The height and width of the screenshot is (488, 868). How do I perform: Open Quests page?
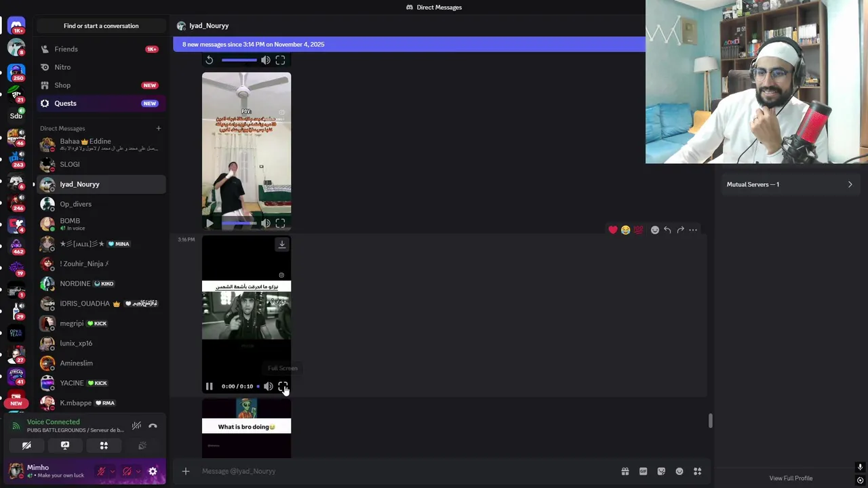click(x=101, y=103)
